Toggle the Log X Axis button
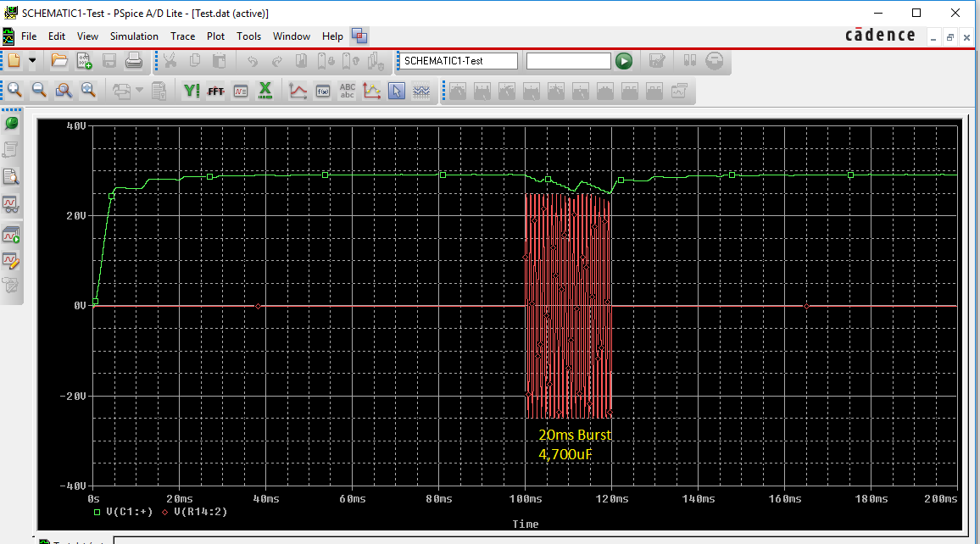The width and height of the screenshot is (980, 544). tap(265, 91)
